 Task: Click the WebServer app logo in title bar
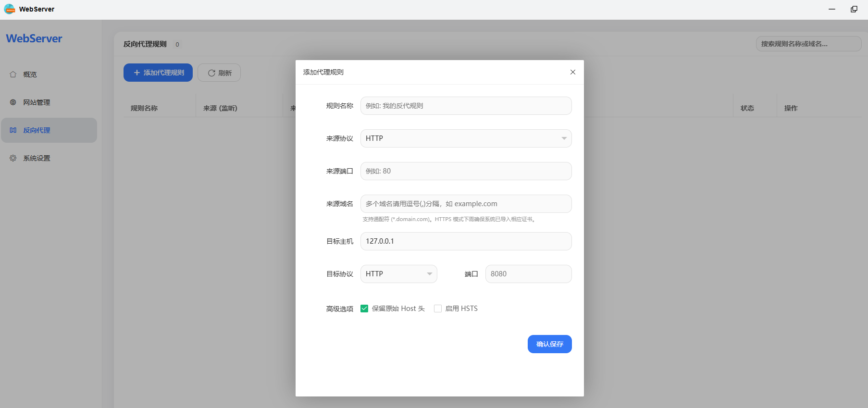(10, 9)
